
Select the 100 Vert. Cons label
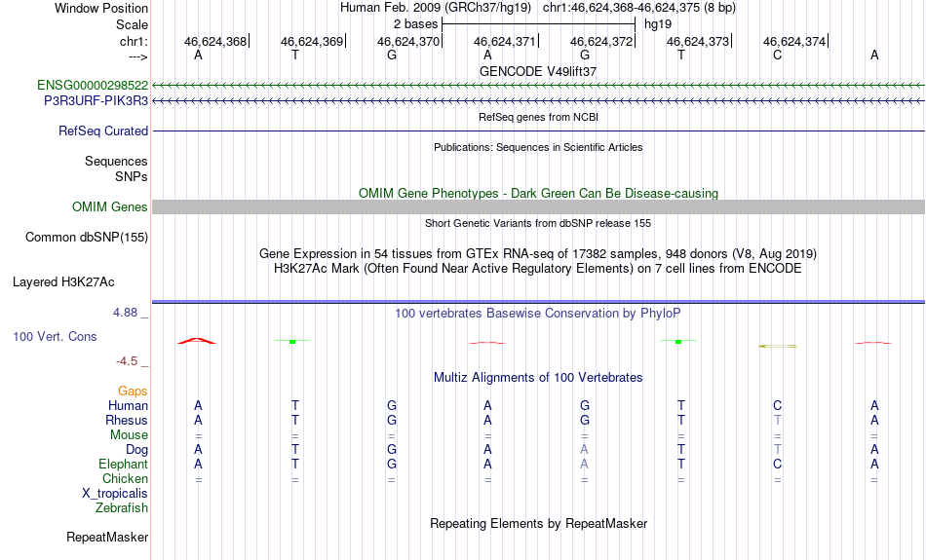(x=55, y=336)
